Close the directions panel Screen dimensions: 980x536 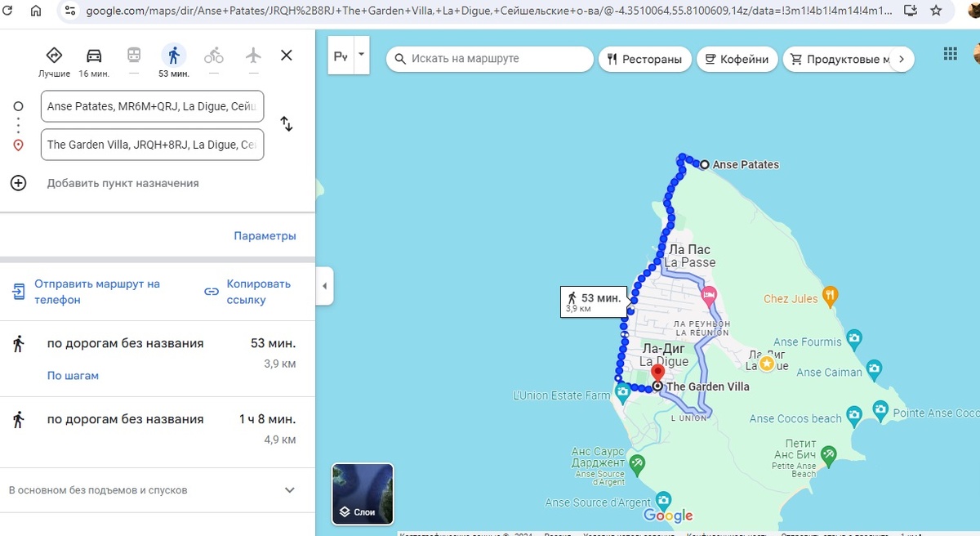[x=287, y=56]
